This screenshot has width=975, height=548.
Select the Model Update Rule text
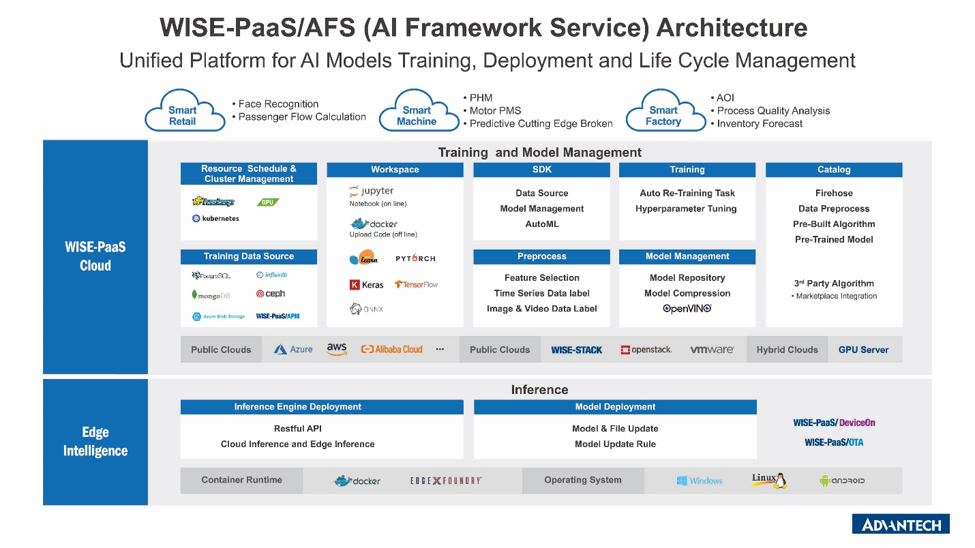pyautogui.click(x=615, y=444)
